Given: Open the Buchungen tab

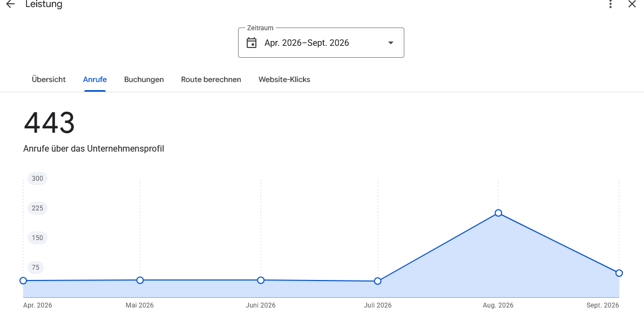Looking at the screenshot, I should pos(144,80).
